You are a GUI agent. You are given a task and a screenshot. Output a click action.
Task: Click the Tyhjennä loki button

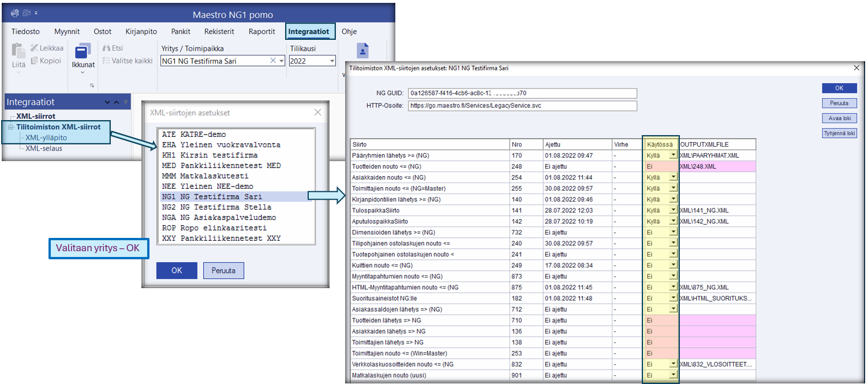[x=839, y=133]
